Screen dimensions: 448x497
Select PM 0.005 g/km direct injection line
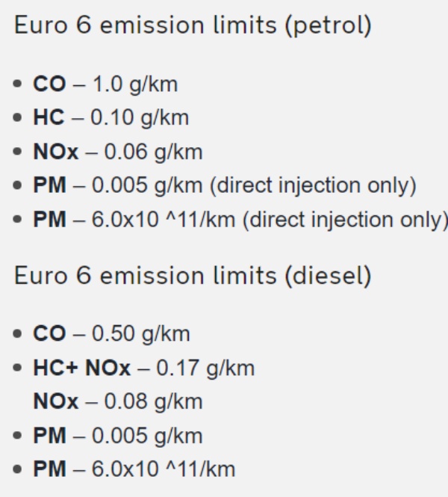point(225,185)
